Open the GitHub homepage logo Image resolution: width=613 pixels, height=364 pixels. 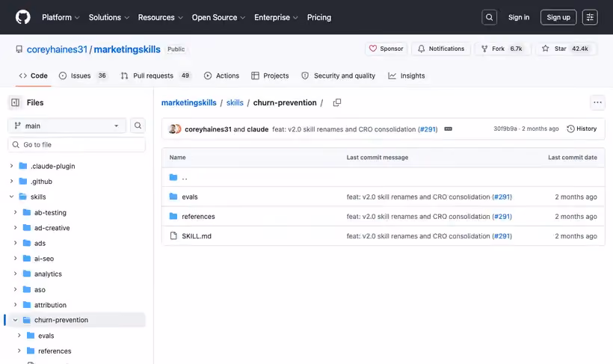(22, 17)
